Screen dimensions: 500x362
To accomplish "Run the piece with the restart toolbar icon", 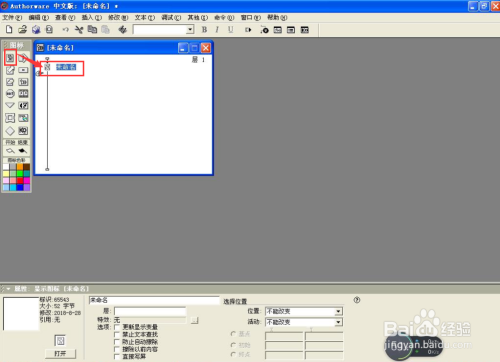I will click(248, 30).
